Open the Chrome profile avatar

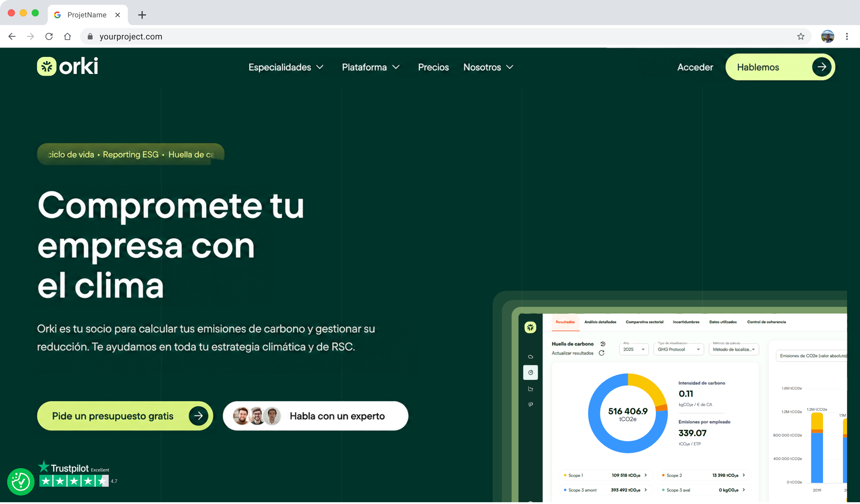point(828,36)
